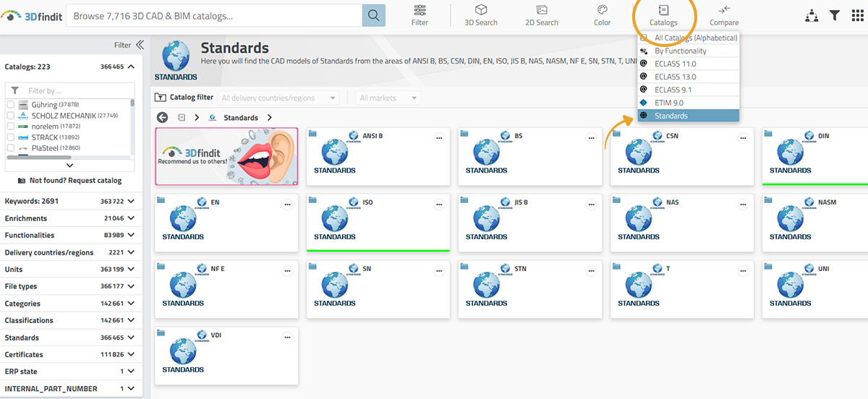This screenshot has width=868, height=399.
Task: Expand the Certificates filter section
Action: tap(71, 354)
